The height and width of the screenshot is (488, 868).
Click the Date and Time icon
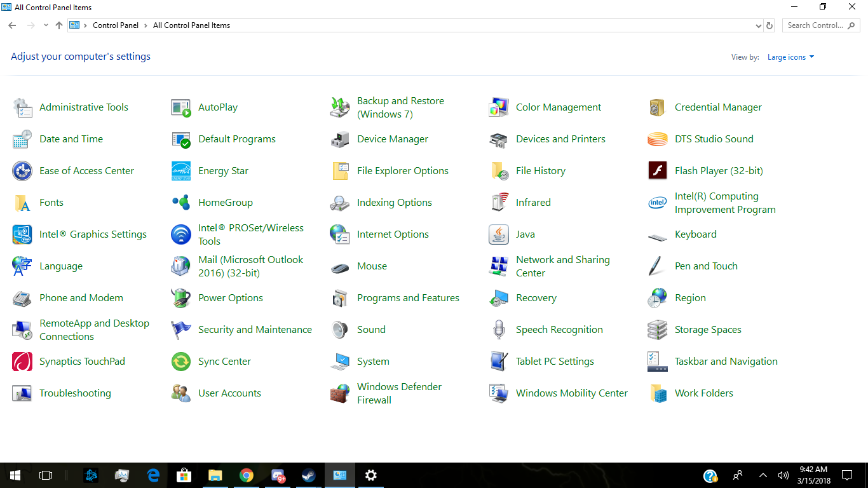point(22,139)
